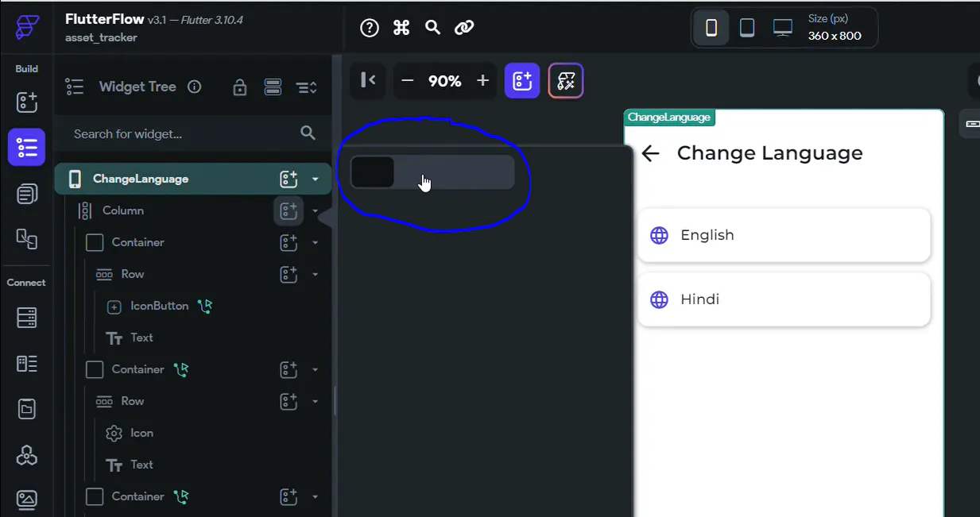Add a widget to ChangeLanguage page
Image resolution: width=980 pixels, height=517 pixels.
coord(289,179)
